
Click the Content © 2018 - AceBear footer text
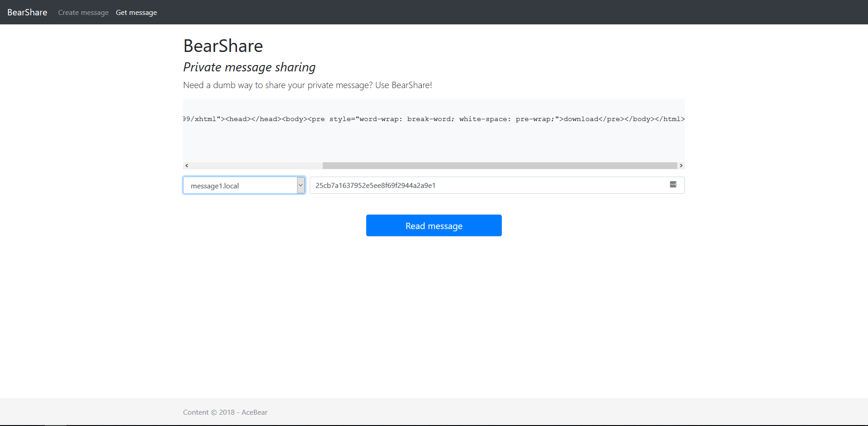225,412
